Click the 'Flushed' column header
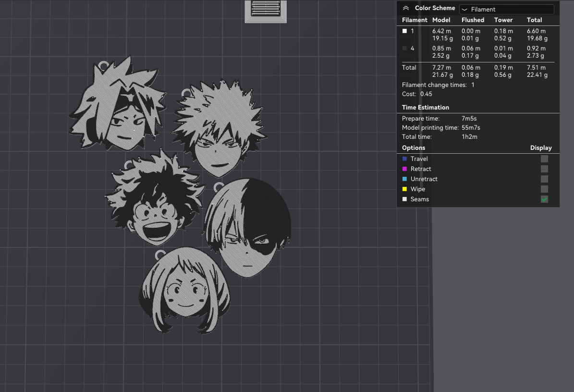 point(473,20)
